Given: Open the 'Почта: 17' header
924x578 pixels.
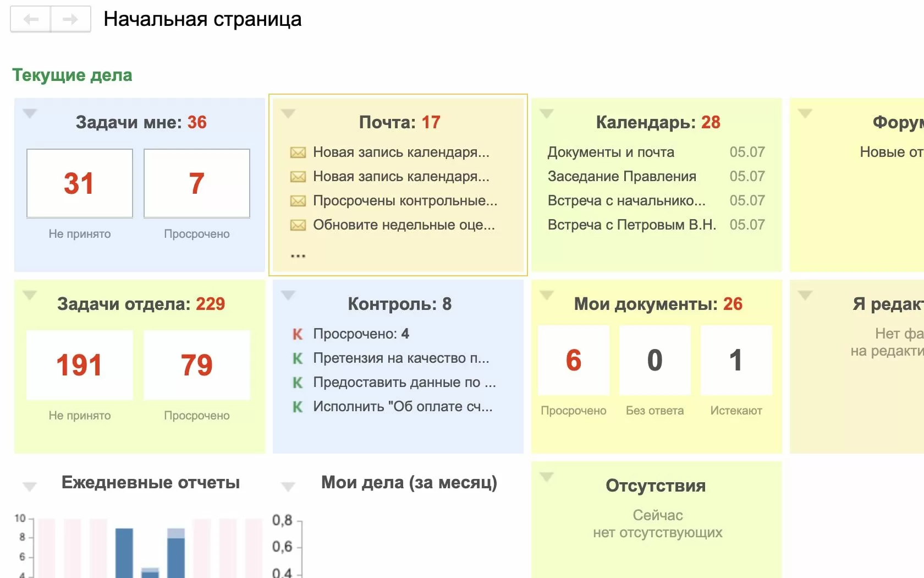Looking at the screenshot, I should pos(400,122).
